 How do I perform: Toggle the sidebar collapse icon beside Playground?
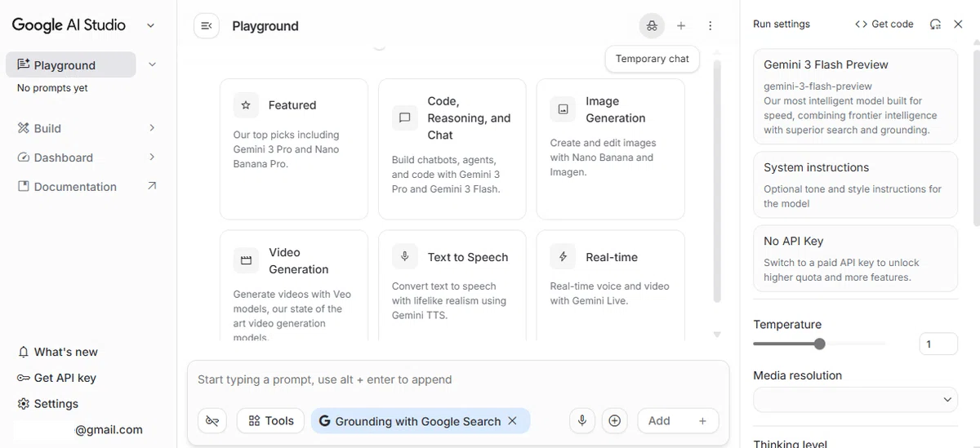(x=207, y=26)
